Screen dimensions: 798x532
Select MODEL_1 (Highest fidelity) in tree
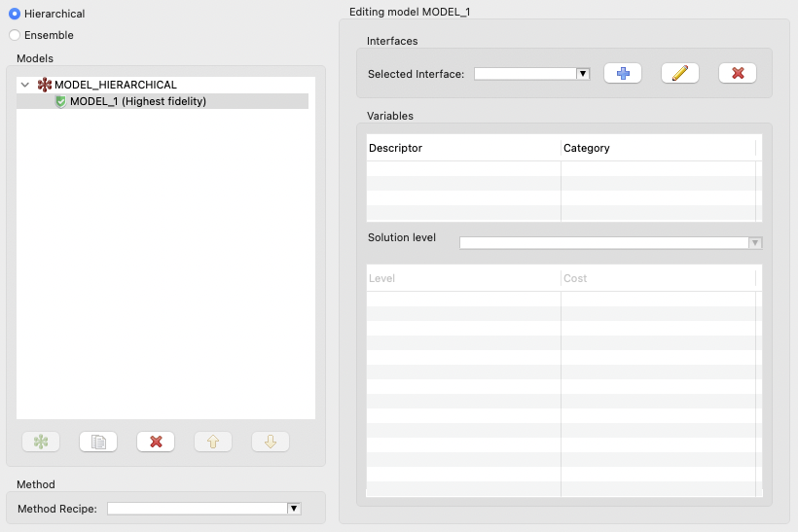[137, 101]
